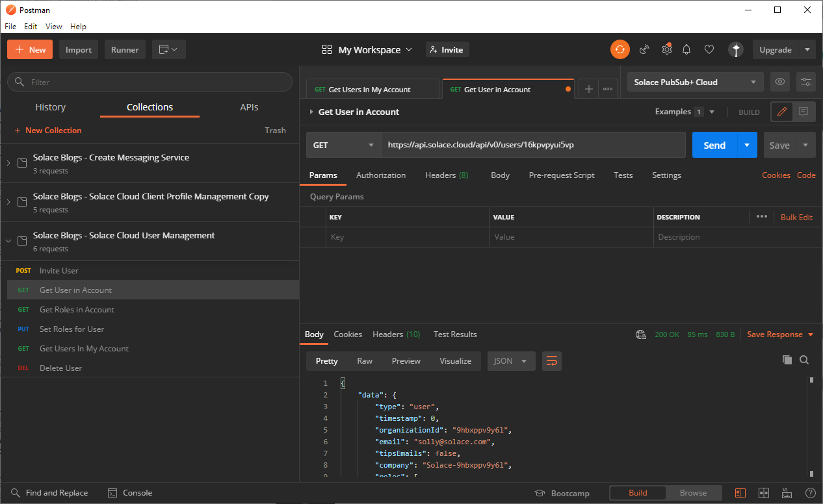Toggle the wrap lines button in response
Image resolution: width=823 pixels, height=504 pixels.
[552, 361]
